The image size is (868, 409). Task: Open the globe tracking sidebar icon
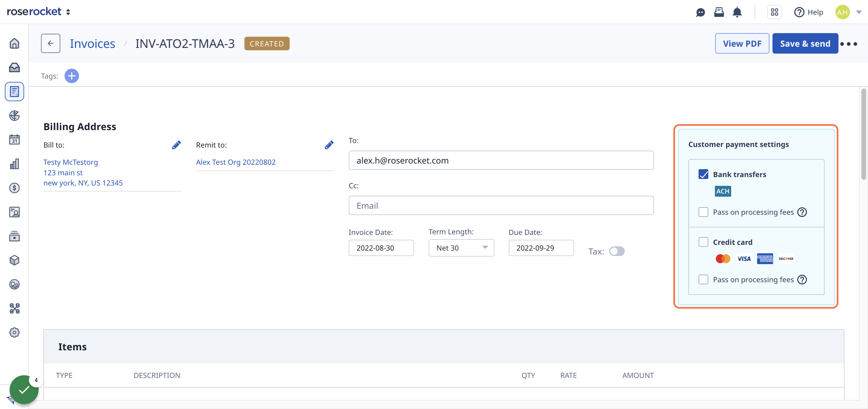click(x=14, y=115)
